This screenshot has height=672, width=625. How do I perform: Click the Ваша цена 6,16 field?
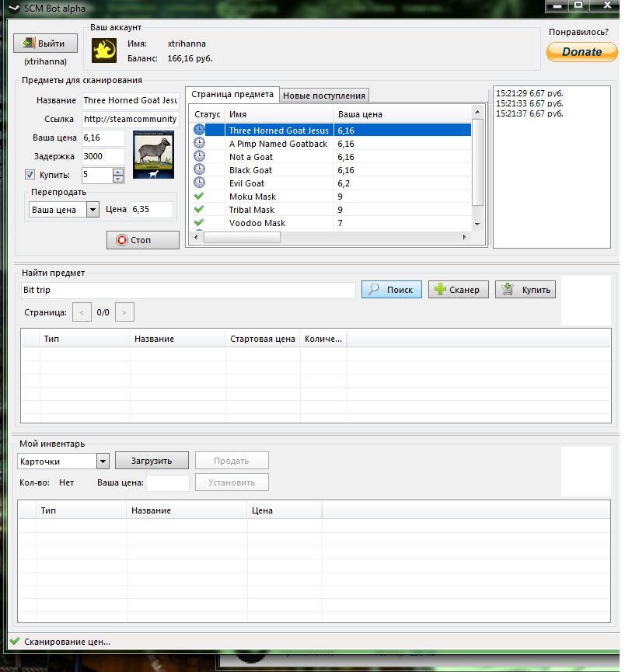[x=103, y=138]
